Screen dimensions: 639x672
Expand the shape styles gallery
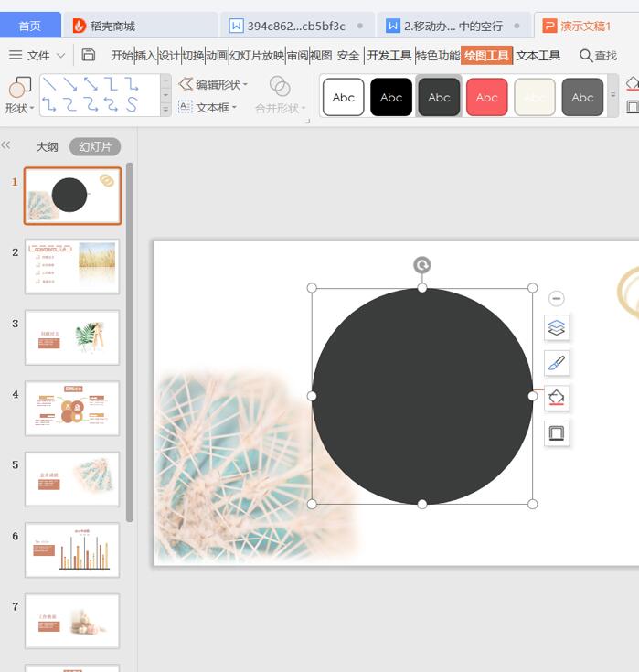[612, 95]
